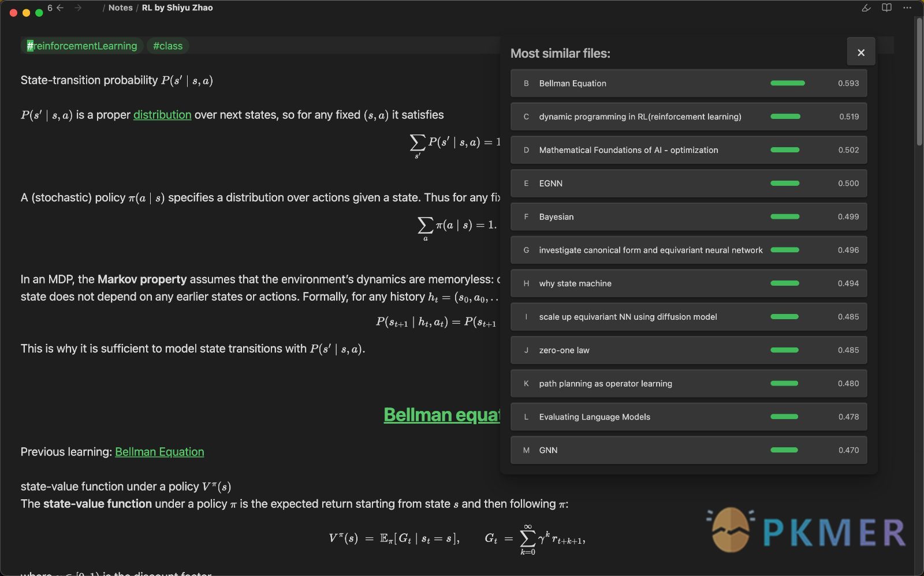The width and height of the screenshot is (924, 576).
Task: Click the shortcut letter M in results
Action: 526,450
